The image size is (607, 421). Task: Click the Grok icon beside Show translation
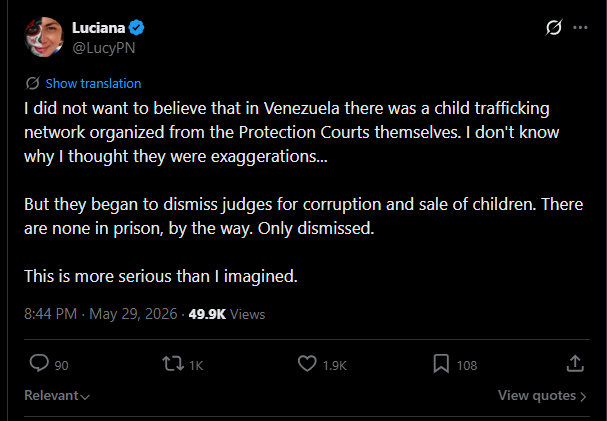(33, 83)
